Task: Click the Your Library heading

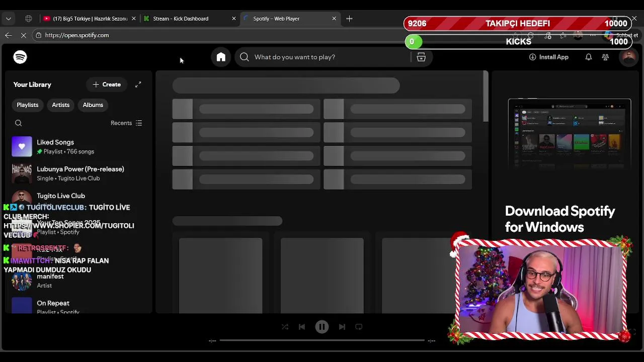Action: click(x=32, y=84)
